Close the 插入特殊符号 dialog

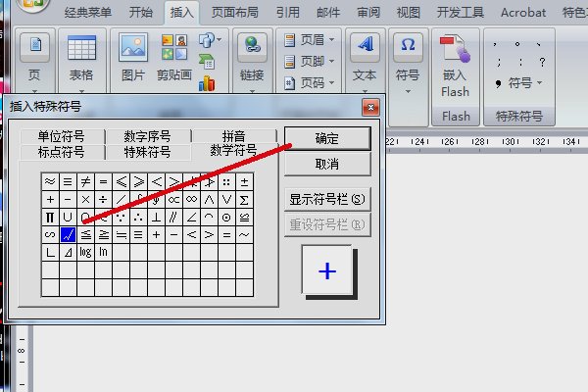[x=370, y=108]
